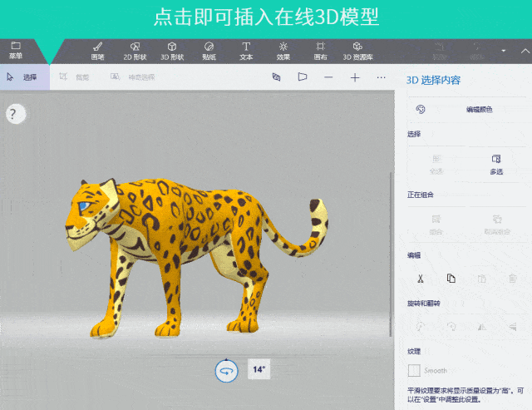Click the 全选 select all button
Screen dimensions: 532x410
coord(436,165)
